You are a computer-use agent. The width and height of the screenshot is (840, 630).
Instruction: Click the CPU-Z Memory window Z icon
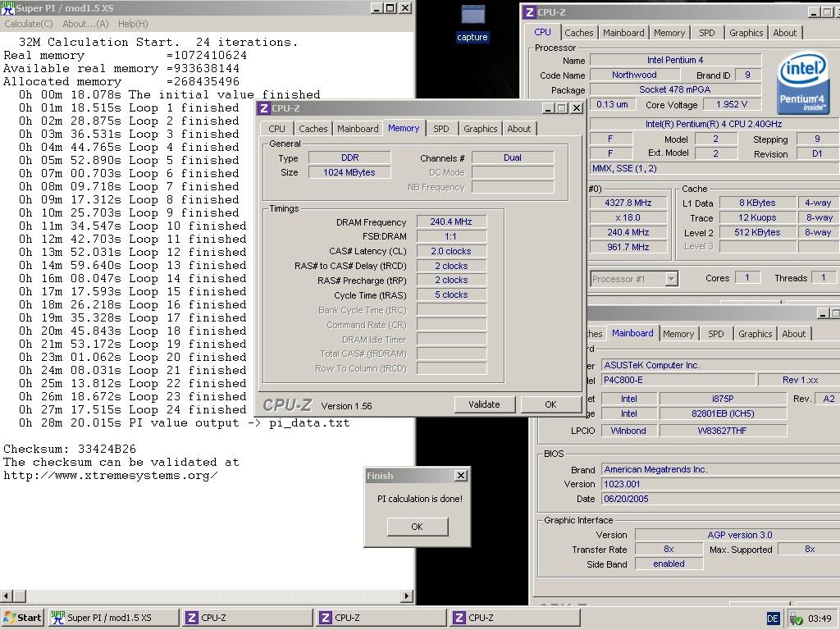click(263, 108)
